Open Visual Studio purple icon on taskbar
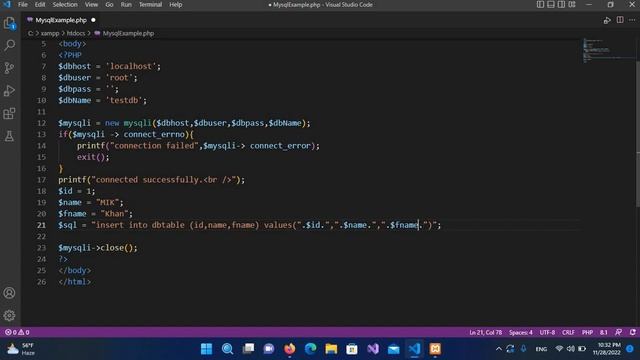 tap(373, 349)
